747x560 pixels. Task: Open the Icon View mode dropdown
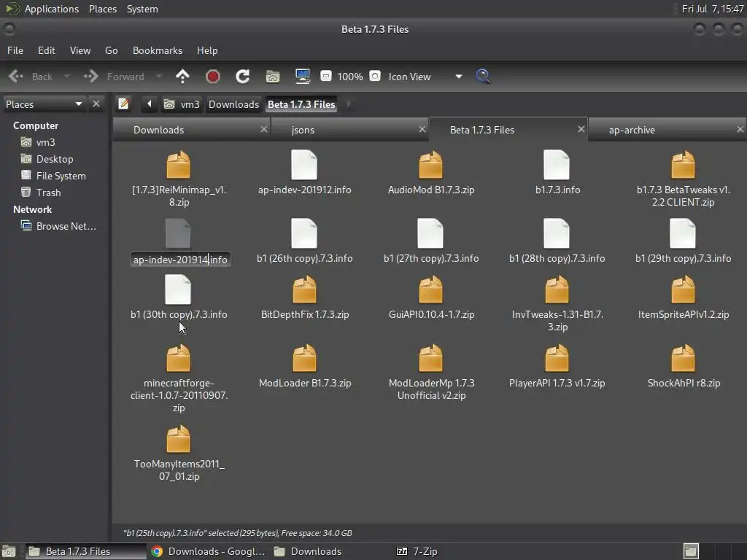tap(425, 76)
